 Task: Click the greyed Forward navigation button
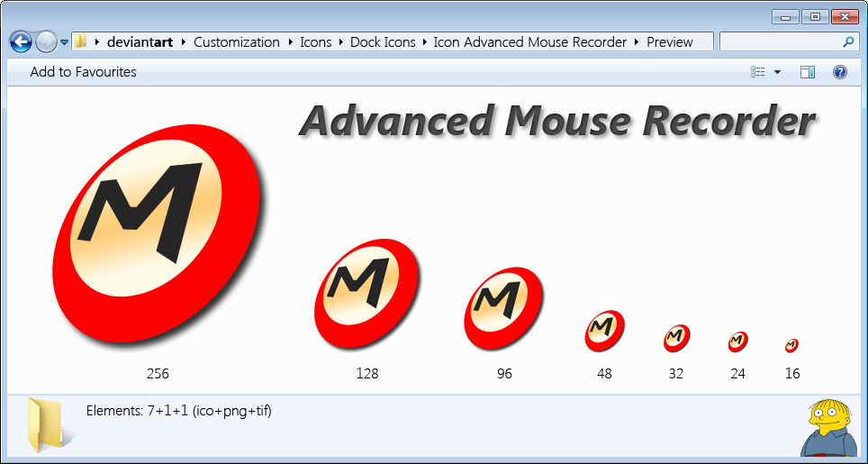click(x=46, y=41)
